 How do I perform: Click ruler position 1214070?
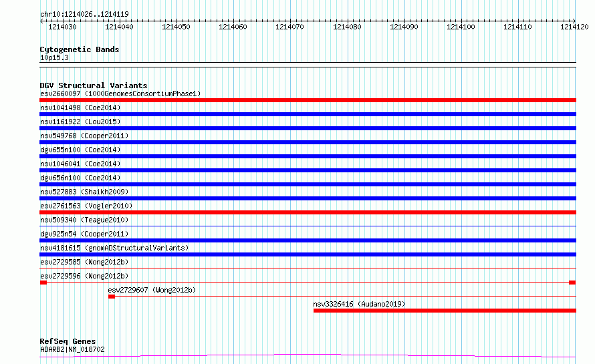pyautogui.click(x=290, y=27)
